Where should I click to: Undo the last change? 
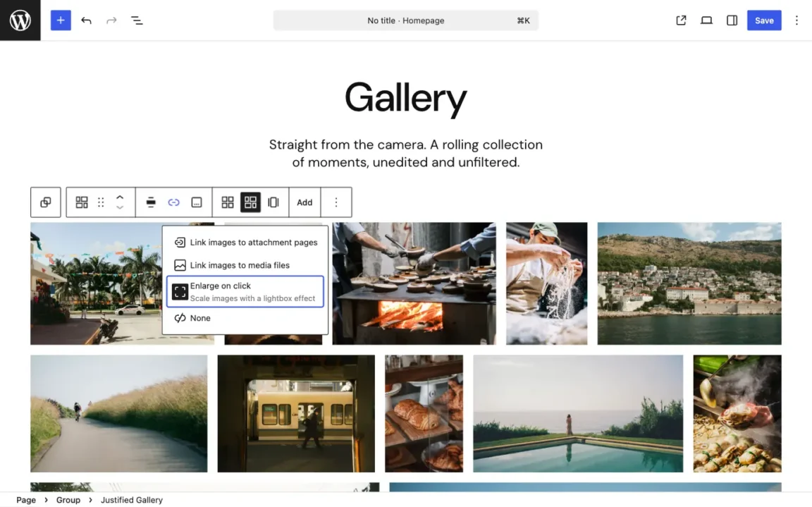pyautogui.click(x=86, y=20)
